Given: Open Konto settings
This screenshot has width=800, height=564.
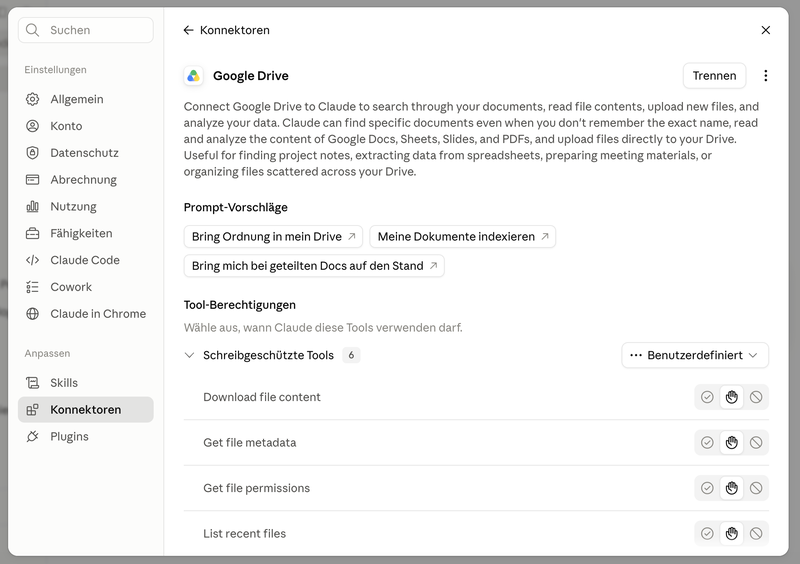Looking at the screenshot, I should click(x=86, y=126).
